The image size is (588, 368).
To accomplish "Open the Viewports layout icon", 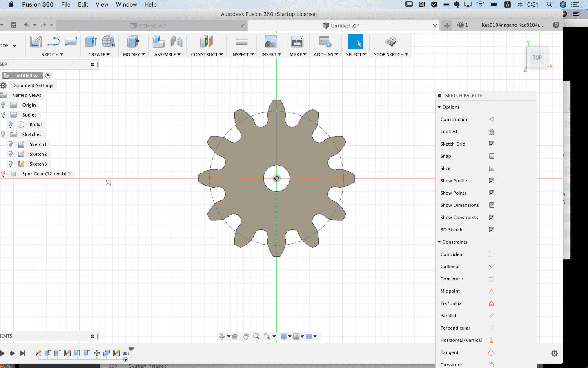I will (x=309, y=337).
